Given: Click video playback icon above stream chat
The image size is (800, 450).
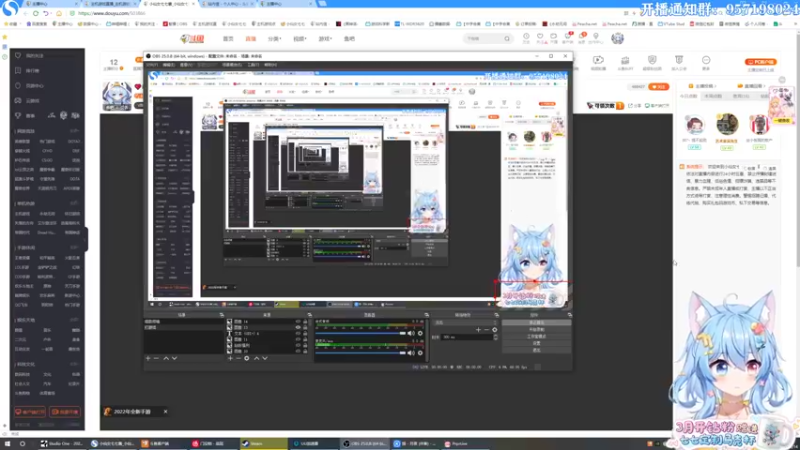Looking at the screenshot, I should 598,60.
